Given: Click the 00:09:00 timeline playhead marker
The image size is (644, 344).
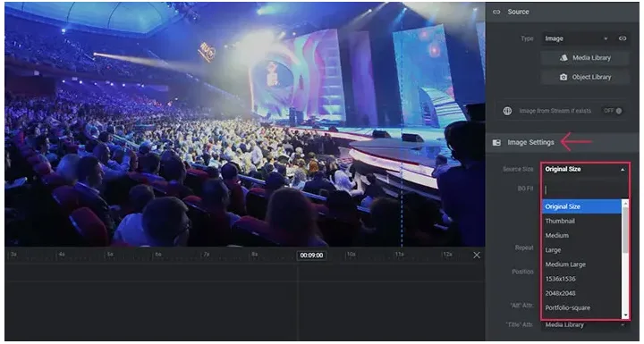Looking at the screenshot, I should pyautogui.click(x=311, y=255).
